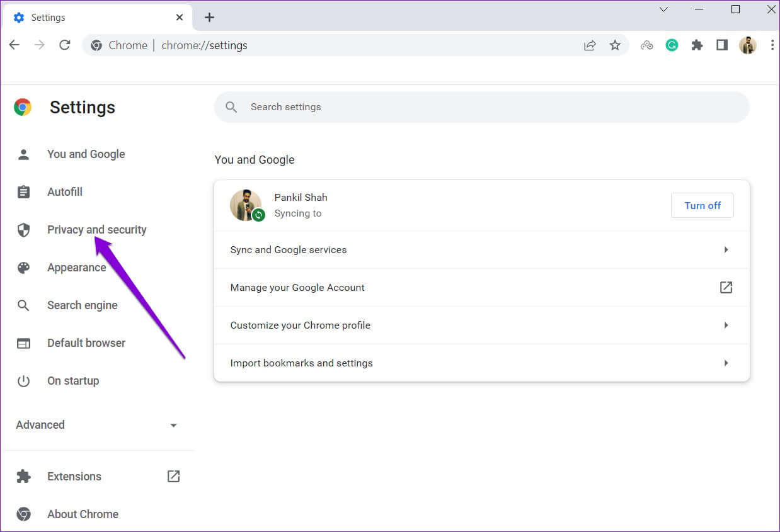This screenshot has width=780, height=532.
Task: Click Pankil Shah's profile picture in the card
Action: click(x=246, y=205)
